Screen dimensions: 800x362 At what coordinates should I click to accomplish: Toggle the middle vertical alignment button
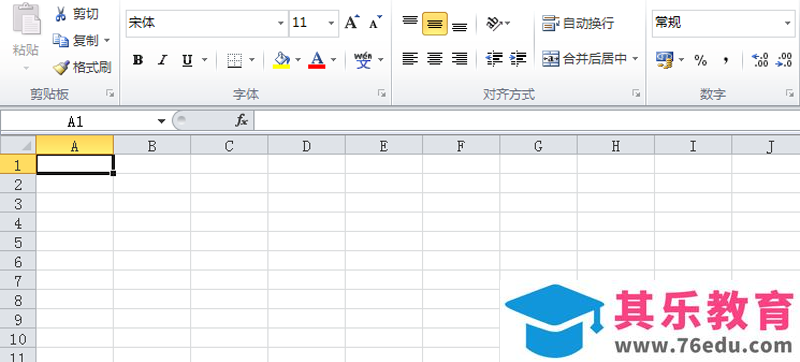pyautogui.click(x=435, y=23)
